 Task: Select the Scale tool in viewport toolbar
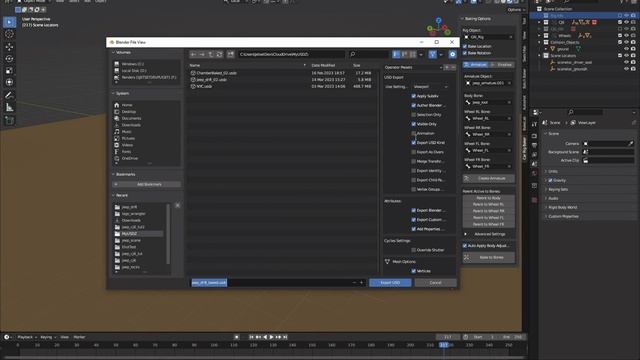[x=9, y=70]
